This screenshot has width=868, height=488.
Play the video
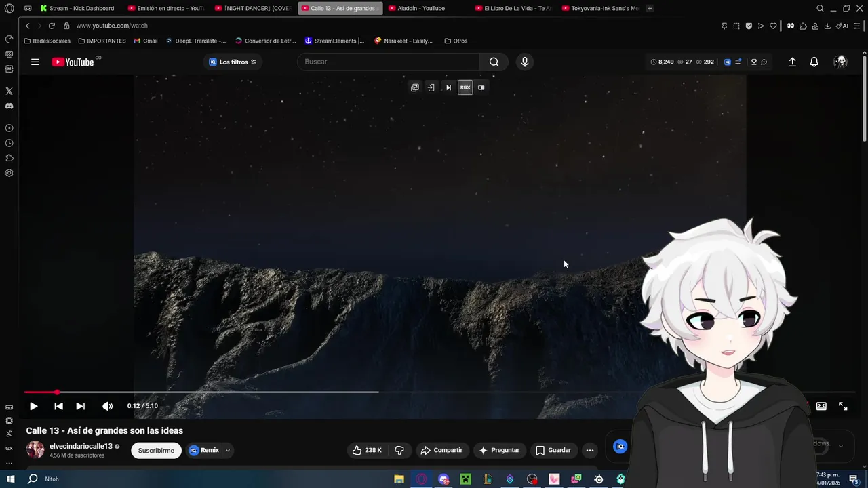pos(33,406)
